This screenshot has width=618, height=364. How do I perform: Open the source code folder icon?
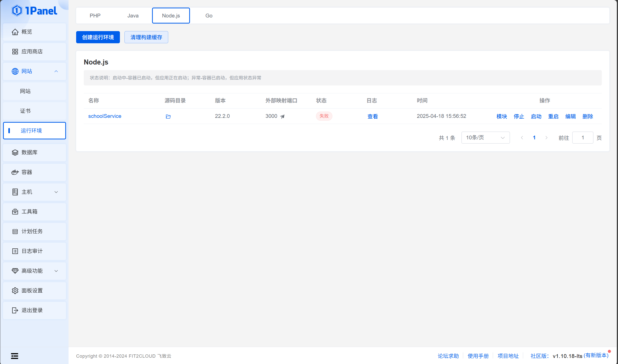coord(168,116)
